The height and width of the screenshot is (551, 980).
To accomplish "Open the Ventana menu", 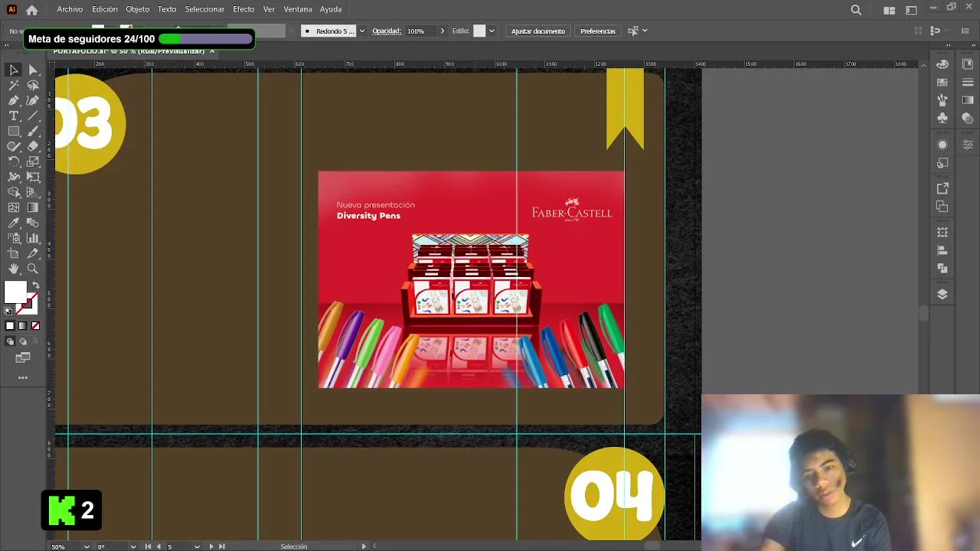I will 298,9.
